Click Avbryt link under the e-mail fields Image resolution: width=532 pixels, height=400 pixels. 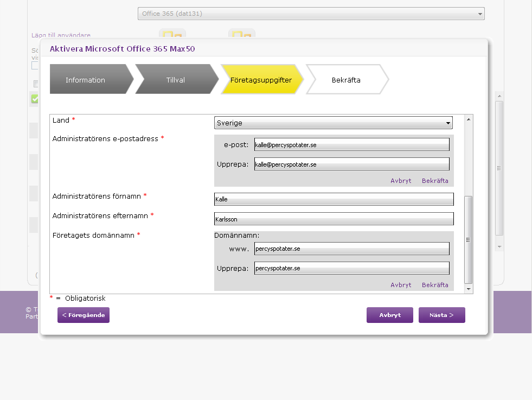pyautogui.click(x=401, y=181)
